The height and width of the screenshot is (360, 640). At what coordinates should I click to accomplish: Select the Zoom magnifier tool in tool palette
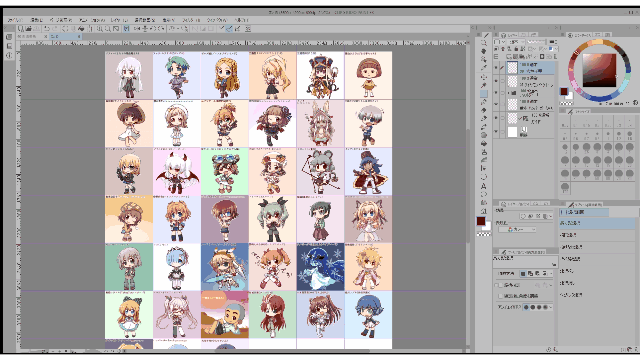484,42
